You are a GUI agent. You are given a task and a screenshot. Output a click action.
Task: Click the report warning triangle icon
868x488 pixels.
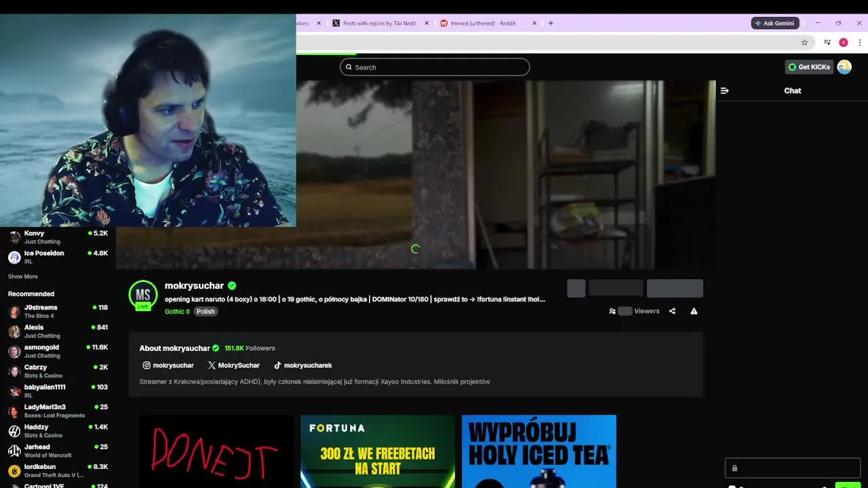[x=694, y=311]
